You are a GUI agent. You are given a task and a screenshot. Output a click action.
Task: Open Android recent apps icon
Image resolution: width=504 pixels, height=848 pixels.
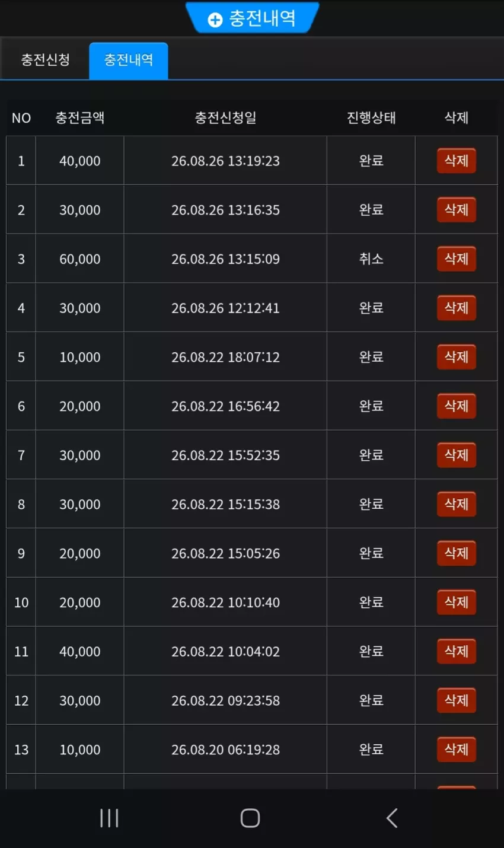pyautogui.click(x=109, y=818)
